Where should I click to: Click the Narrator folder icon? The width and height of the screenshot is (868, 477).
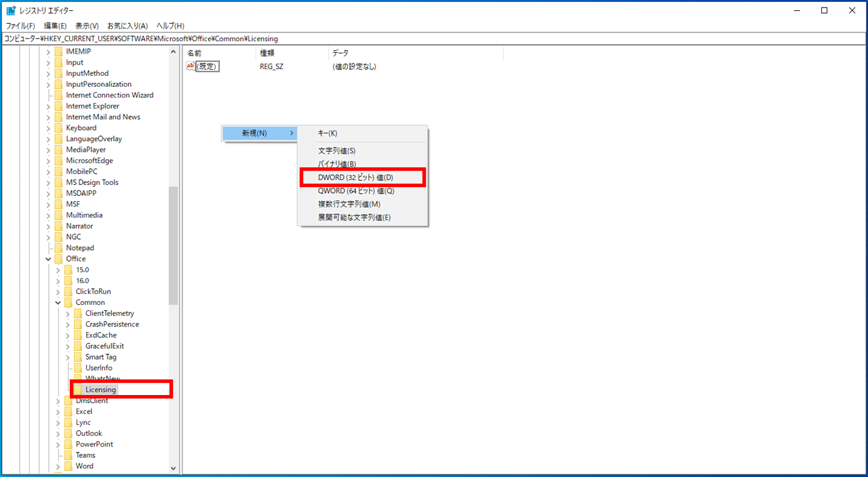click(x=58, y=226)
